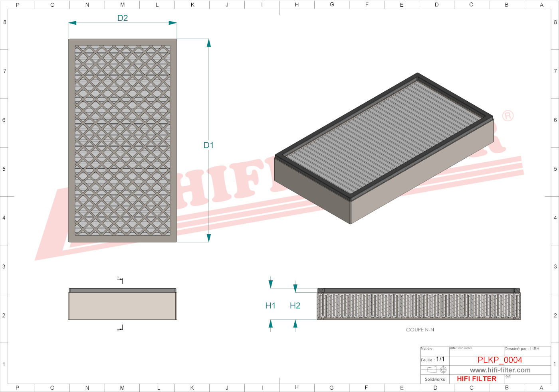Screen dimensions: 559x392
Task: Click the PLKP_0004 part number
Action: click(500, 360)
